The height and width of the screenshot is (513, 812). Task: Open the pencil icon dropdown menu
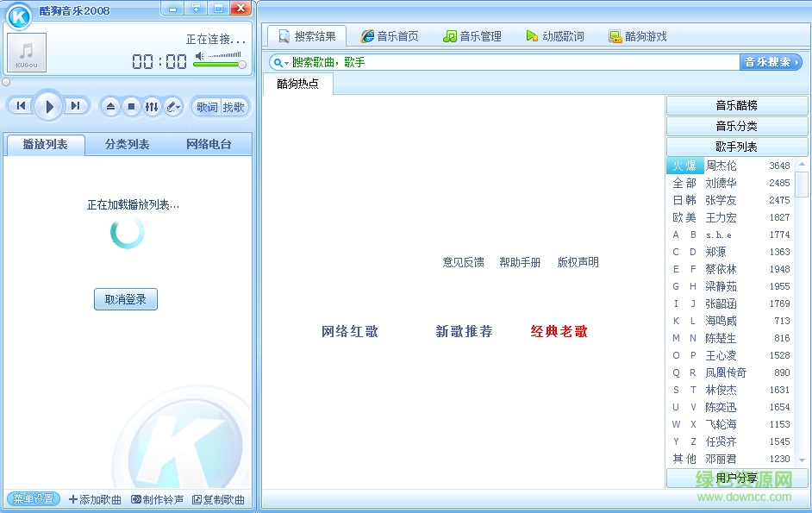[x=172, y=107]
